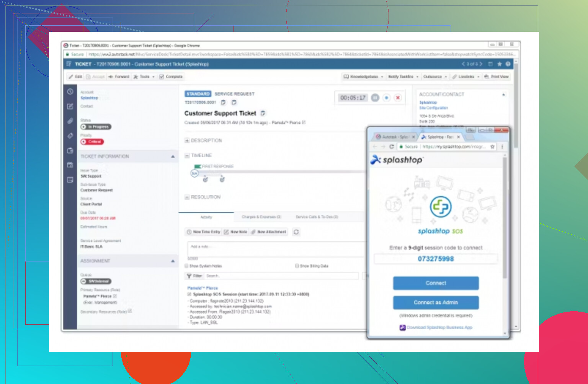Click the red stopwatch cancel icon
Viewport: 588px width, 384px height.
398,98
